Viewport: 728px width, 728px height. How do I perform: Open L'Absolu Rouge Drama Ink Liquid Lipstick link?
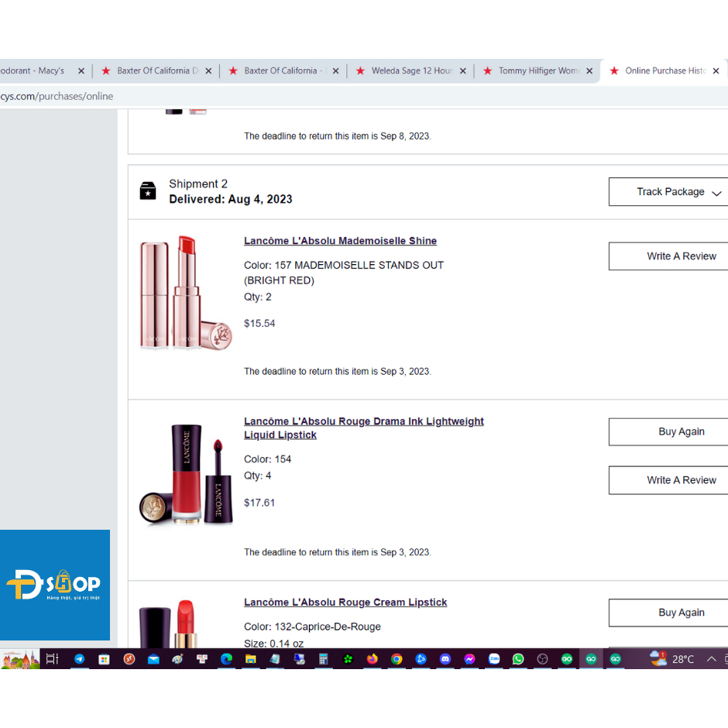[363, 428]
